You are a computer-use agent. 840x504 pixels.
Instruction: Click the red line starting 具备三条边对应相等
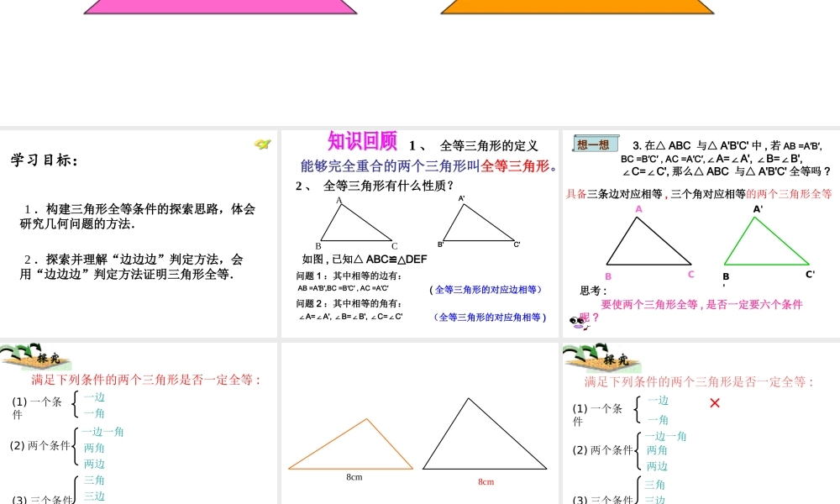point(699,194)
